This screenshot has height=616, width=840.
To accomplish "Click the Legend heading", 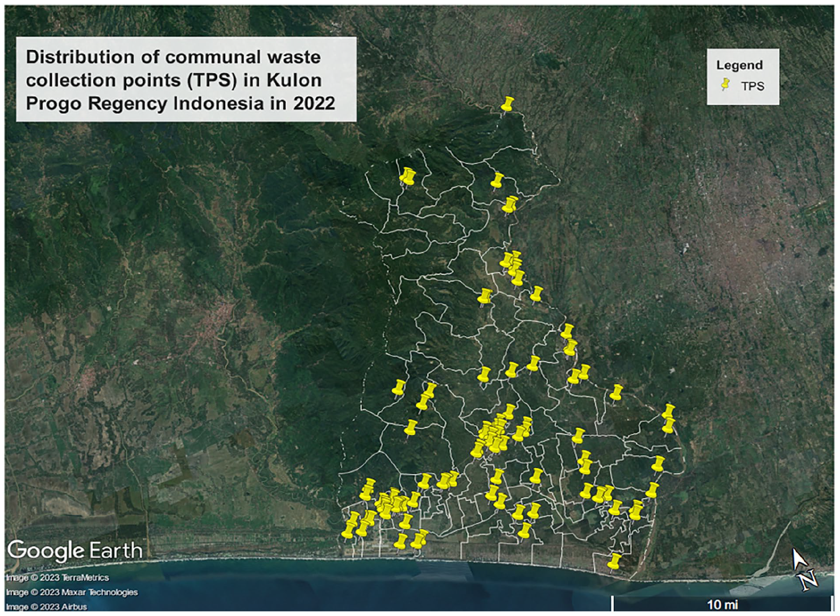I will click(x=739, y=65).
